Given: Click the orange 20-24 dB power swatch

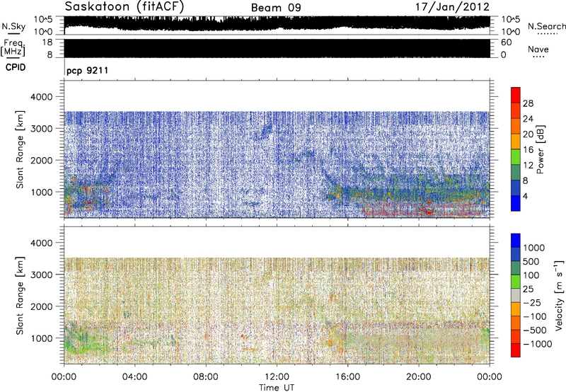Looking at the screenshot, I should [516, 126].
